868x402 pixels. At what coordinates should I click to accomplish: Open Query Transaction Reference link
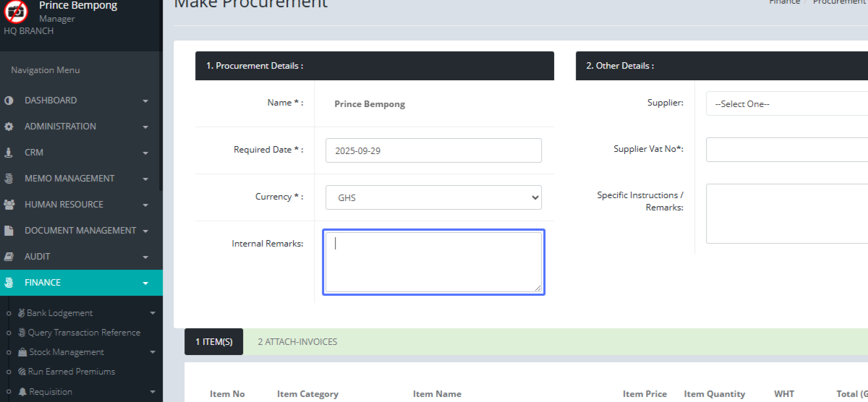84,333
